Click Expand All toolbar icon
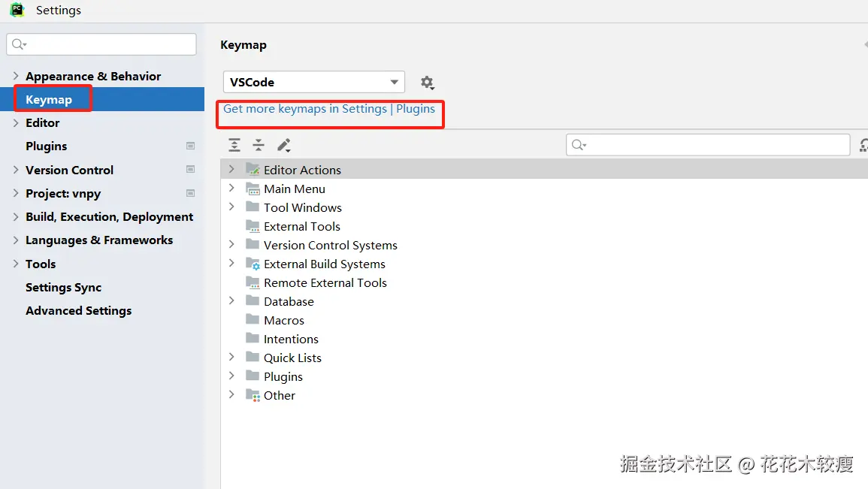 point(234,145)
